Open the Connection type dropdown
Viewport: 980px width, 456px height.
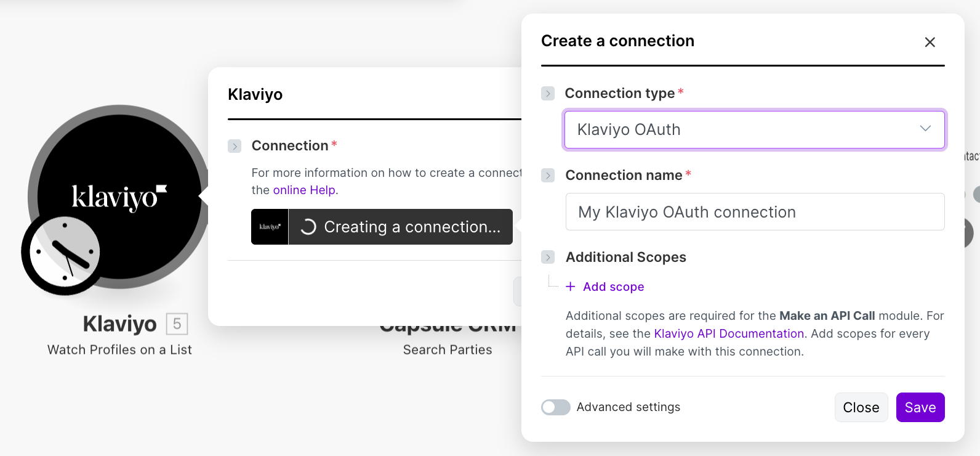(754, 129)
